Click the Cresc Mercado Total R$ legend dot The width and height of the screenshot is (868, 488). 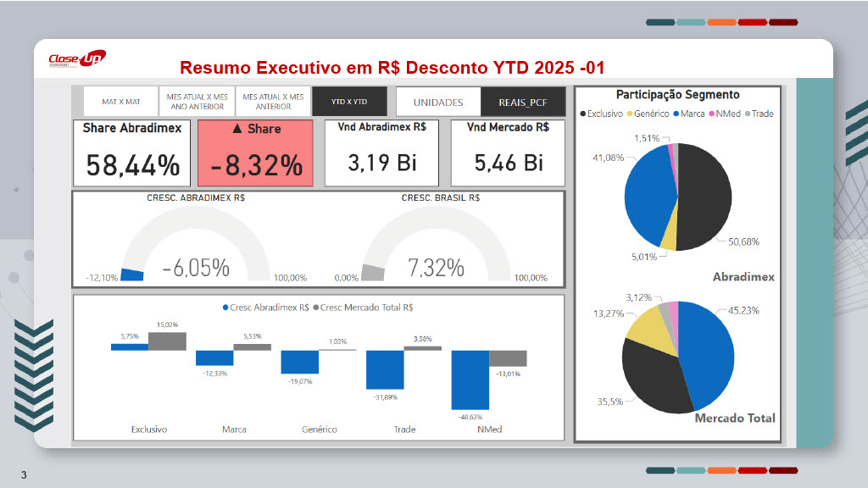(x=318, y=308)
